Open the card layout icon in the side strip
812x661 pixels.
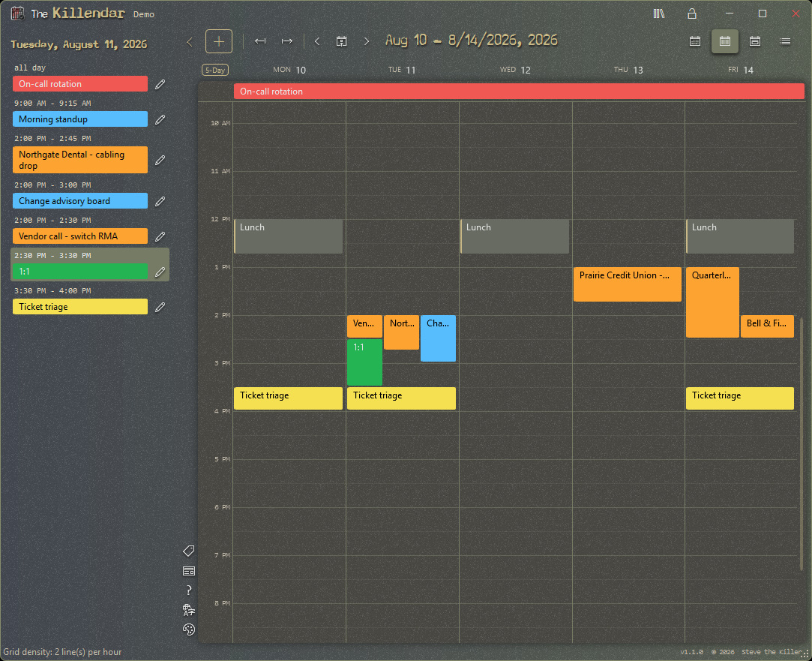click(x=189, y=571)
